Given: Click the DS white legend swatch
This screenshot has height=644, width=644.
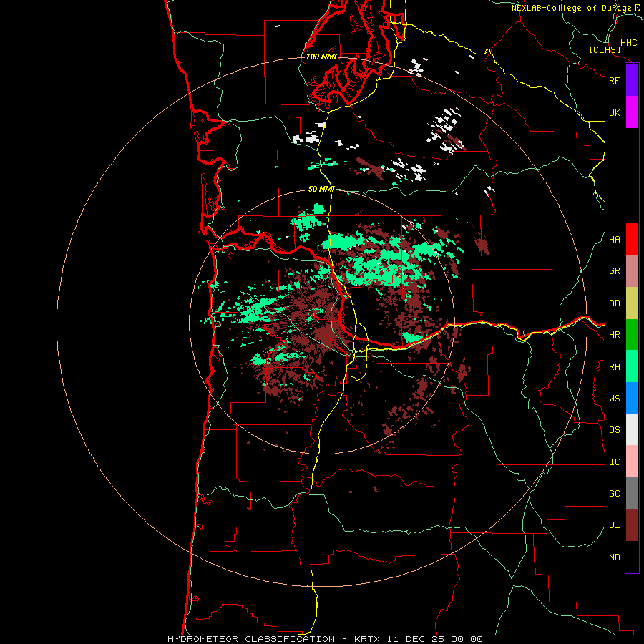Looking at the screenshot, I should [x=632, y=429].
